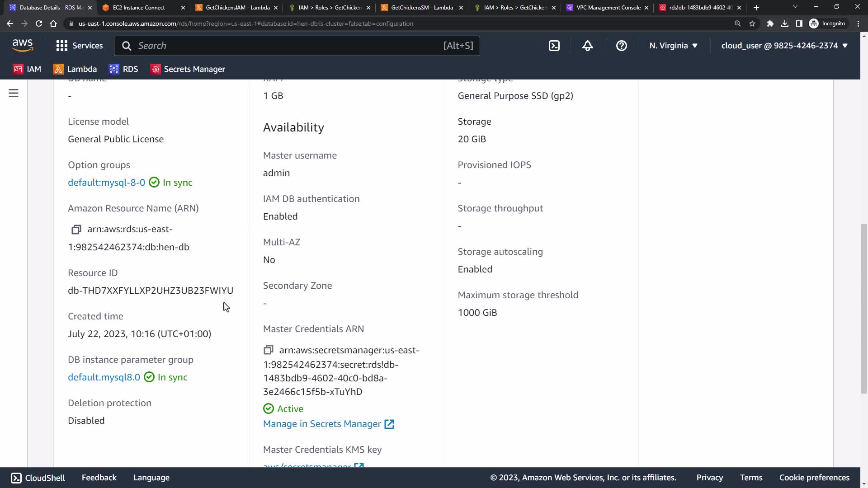Open the notifications bell
Image resolution: width=868 pixels, height=488 pixels.
click(x=587, y=46)
